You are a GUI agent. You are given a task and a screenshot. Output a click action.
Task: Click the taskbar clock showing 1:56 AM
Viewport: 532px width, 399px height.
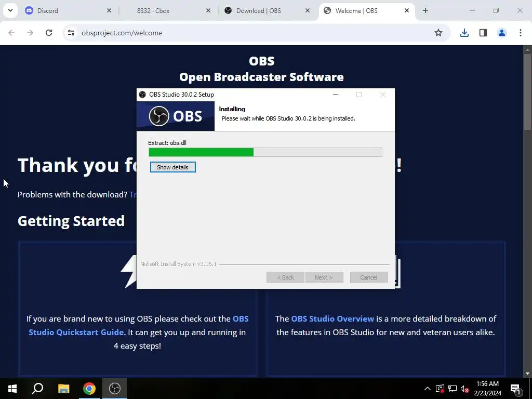pyautogui.click(x=487, y=389)
